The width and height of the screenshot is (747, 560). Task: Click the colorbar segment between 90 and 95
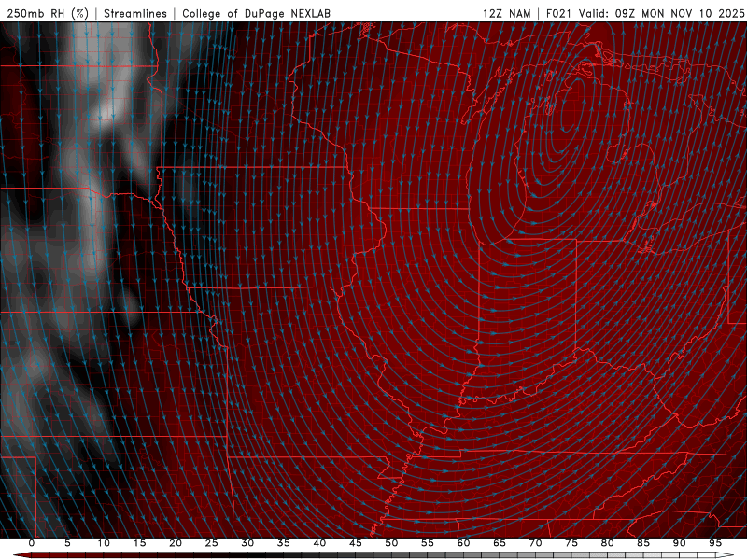[697, 555]
